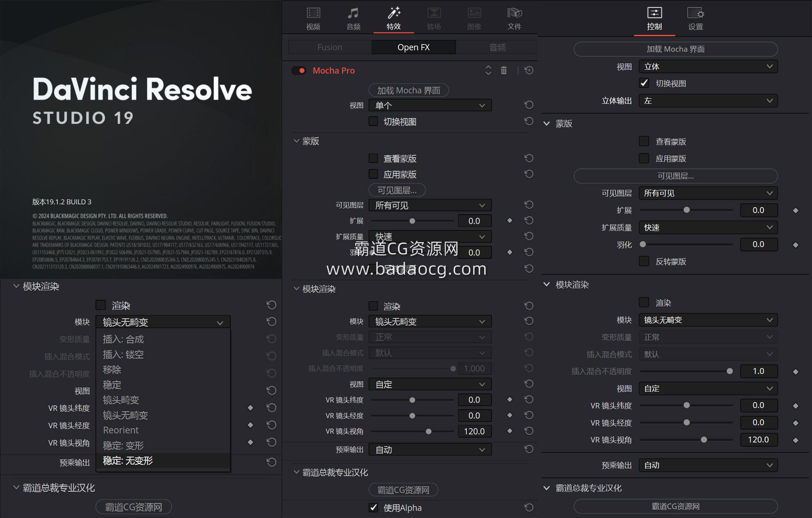The image size is (812, 518).
Task: Reset Mocha Pro effect with the header reset icon
Action: tap(529, 71)
